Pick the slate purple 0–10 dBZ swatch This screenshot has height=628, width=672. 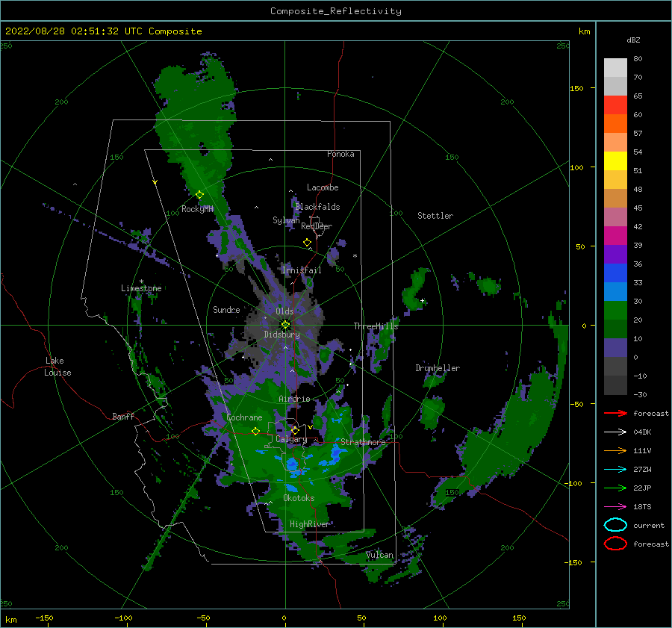coord(615,348)
